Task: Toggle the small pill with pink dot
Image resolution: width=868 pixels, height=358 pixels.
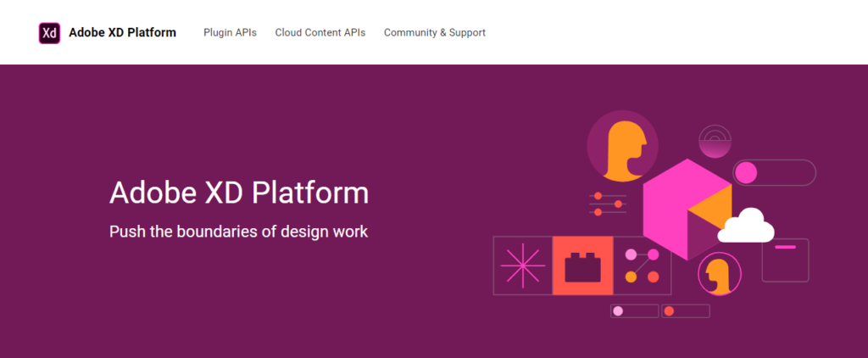Action: [x=634, y=311]
